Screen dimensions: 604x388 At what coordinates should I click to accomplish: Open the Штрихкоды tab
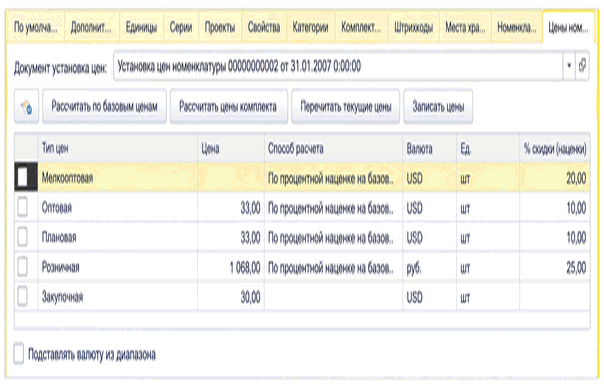[414, 27]
